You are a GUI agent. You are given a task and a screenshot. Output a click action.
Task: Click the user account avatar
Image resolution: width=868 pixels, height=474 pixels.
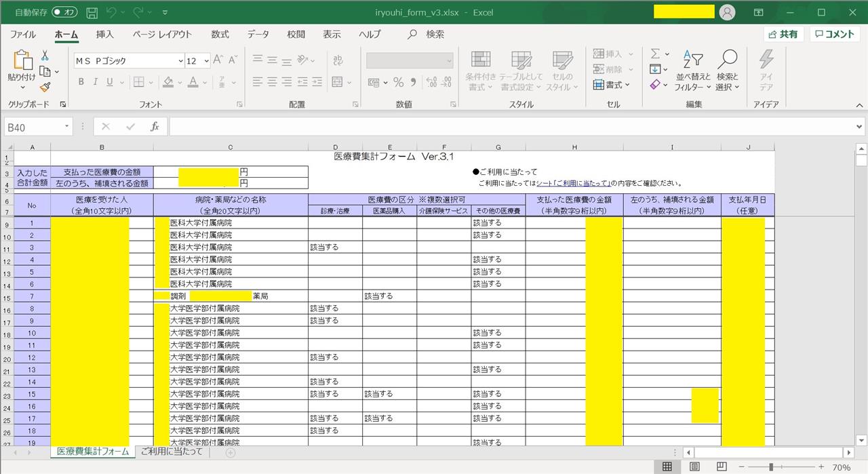(728, 12)
